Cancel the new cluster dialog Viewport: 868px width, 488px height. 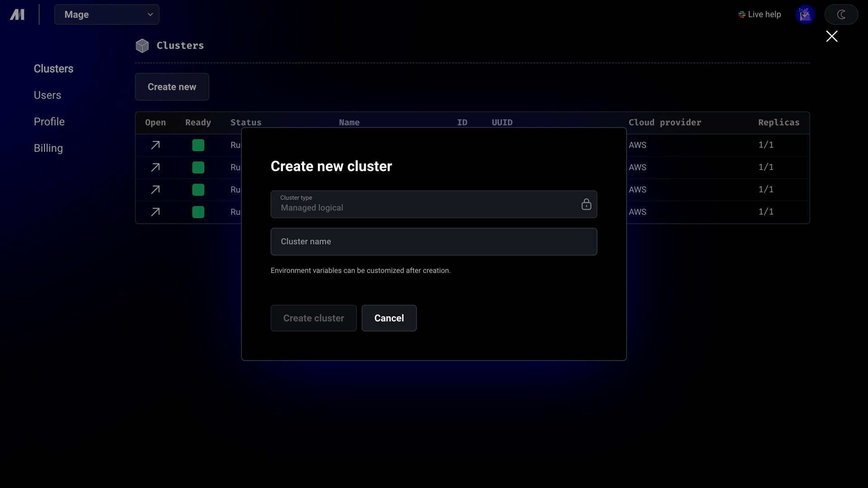[389, 318]
